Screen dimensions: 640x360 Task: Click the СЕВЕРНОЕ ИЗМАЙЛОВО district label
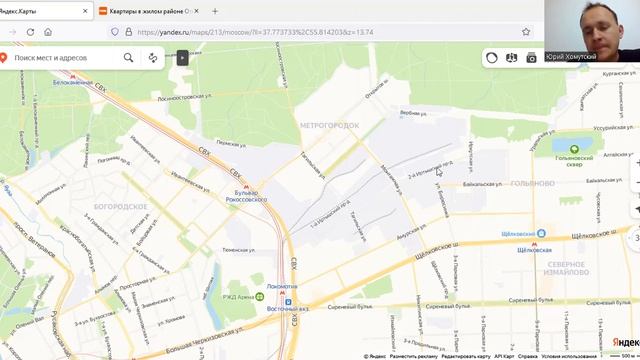[566, 268]
